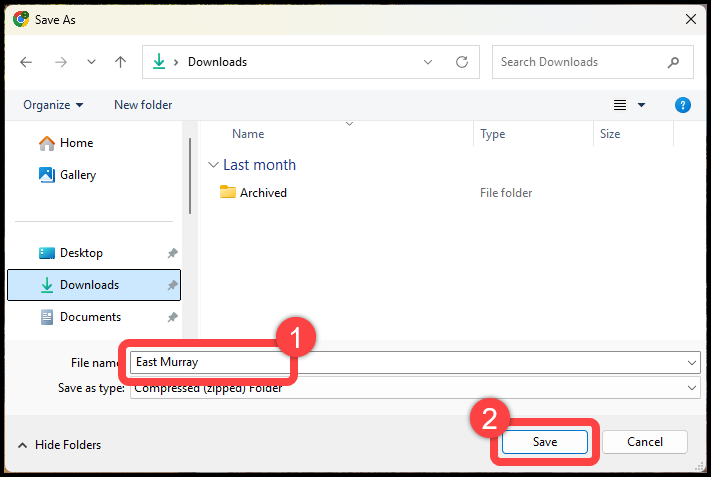The width and height of the screenshot is (711, 477).
Task: Open Documents in the navigation pane
Action: [90, 317]
